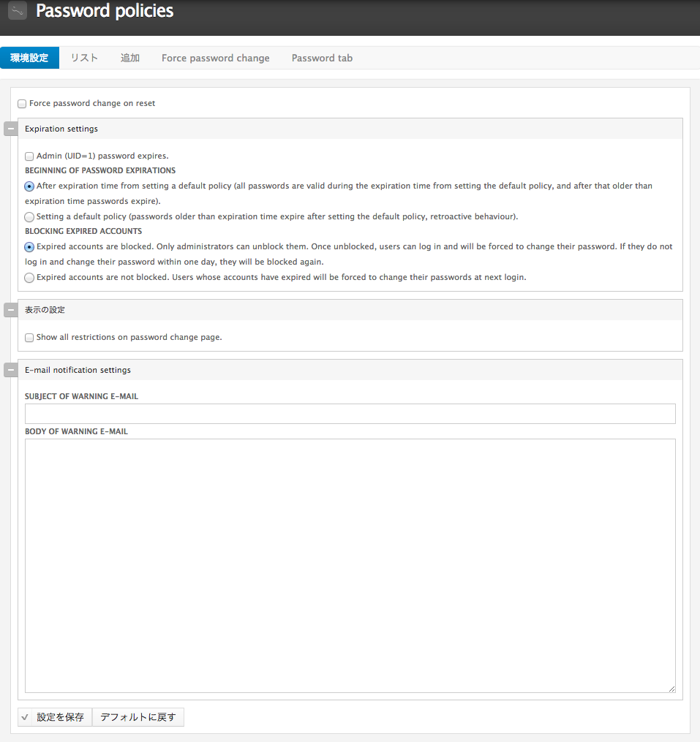Select retroactive Setting a default policy option
Viewport: 700px width, 742px height.
pos(29,217)
